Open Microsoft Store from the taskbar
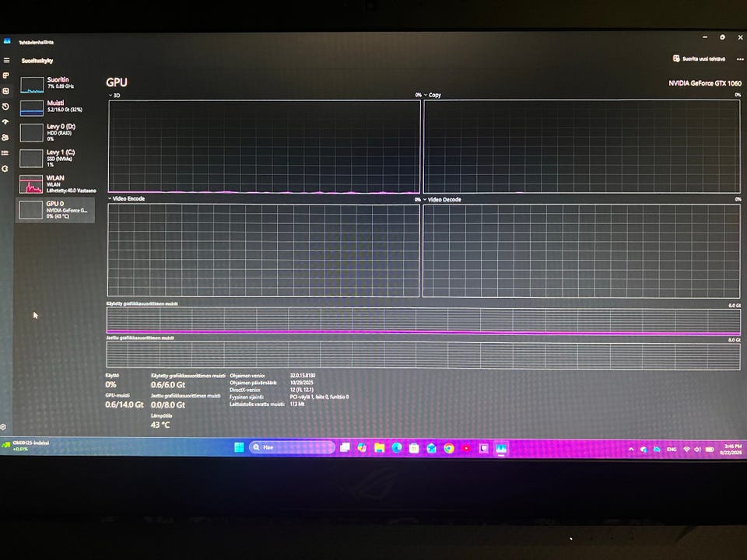 pos(414,448)
